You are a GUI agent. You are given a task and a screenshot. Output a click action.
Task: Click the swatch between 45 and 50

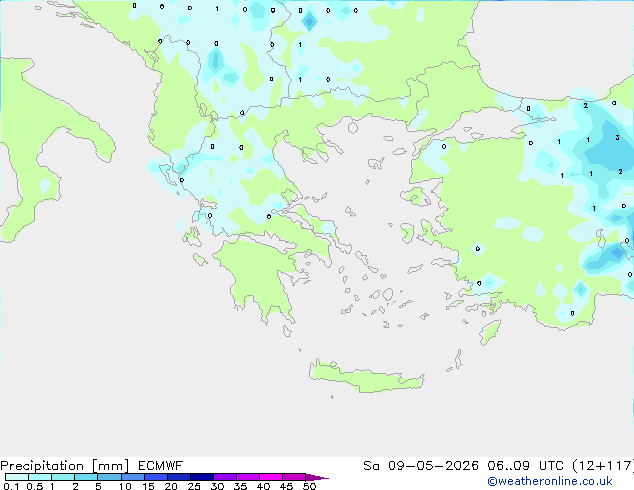[294, 477]
